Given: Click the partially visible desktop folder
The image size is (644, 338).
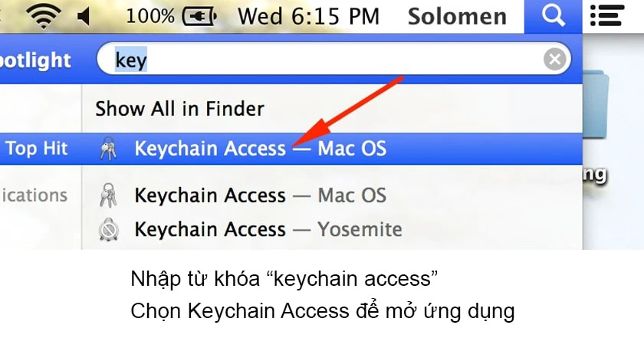Looking at the screenshot, I should click(x=613, y=100).
